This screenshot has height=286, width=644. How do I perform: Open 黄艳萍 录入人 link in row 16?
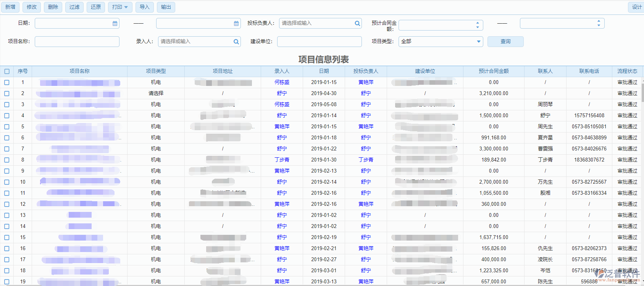[282, 249]
